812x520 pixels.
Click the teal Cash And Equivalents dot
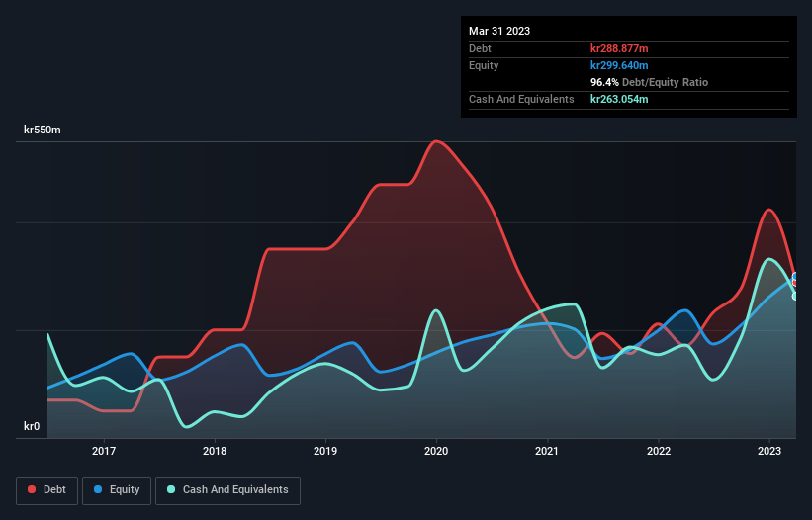coord(171,489)
